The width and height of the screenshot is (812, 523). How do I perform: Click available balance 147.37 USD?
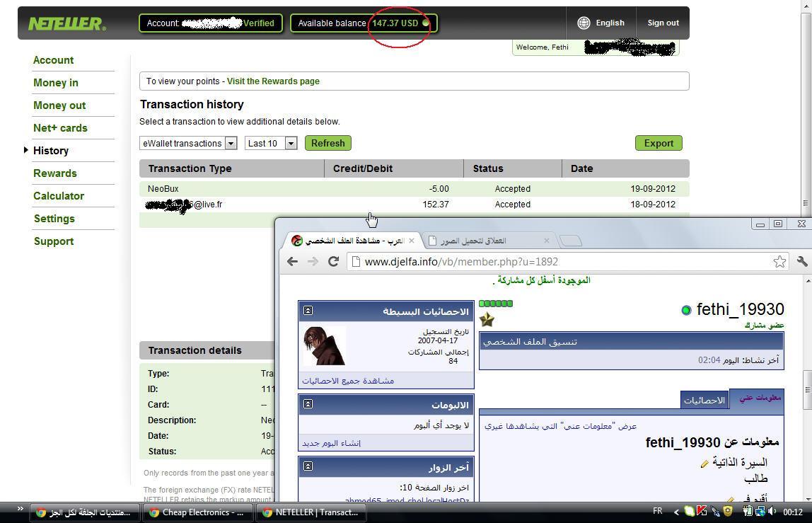pos(395,23)
